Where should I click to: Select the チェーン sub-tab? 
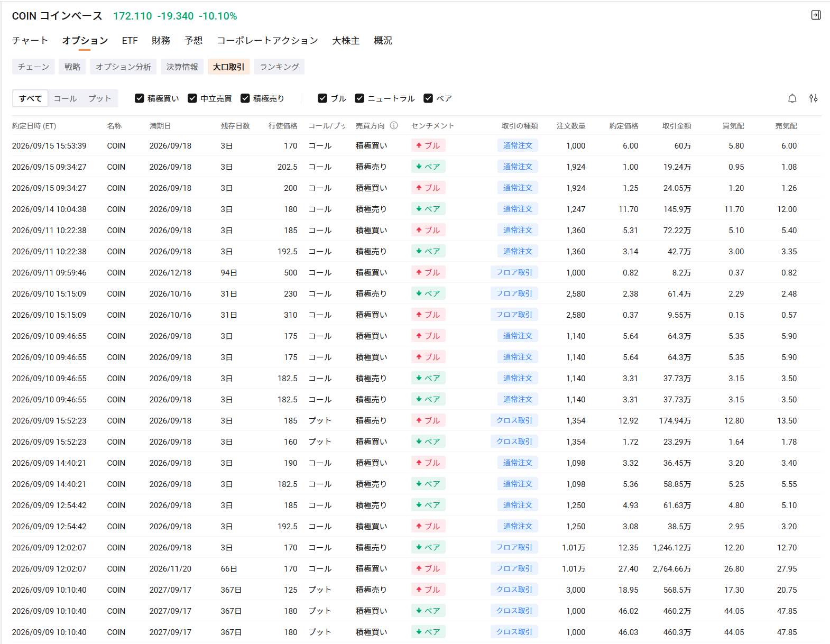pyautogui.click(x=33, y=67)
